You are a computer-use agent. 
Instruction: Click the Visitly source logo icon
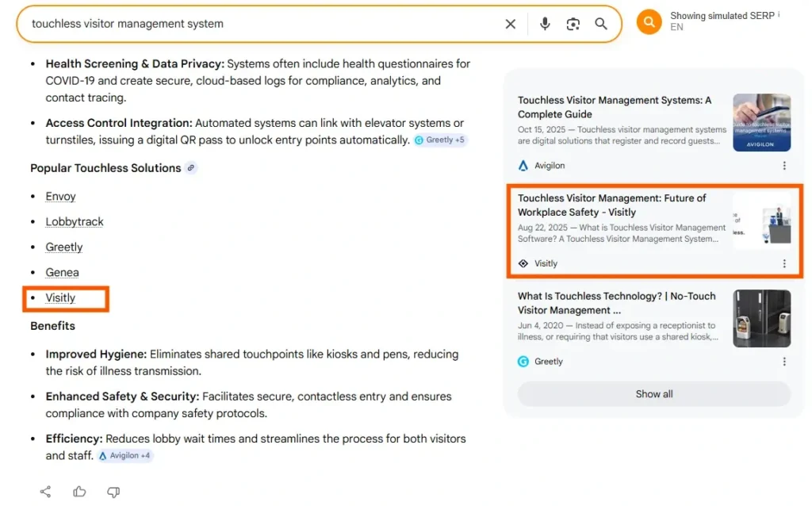coord(523,263)
